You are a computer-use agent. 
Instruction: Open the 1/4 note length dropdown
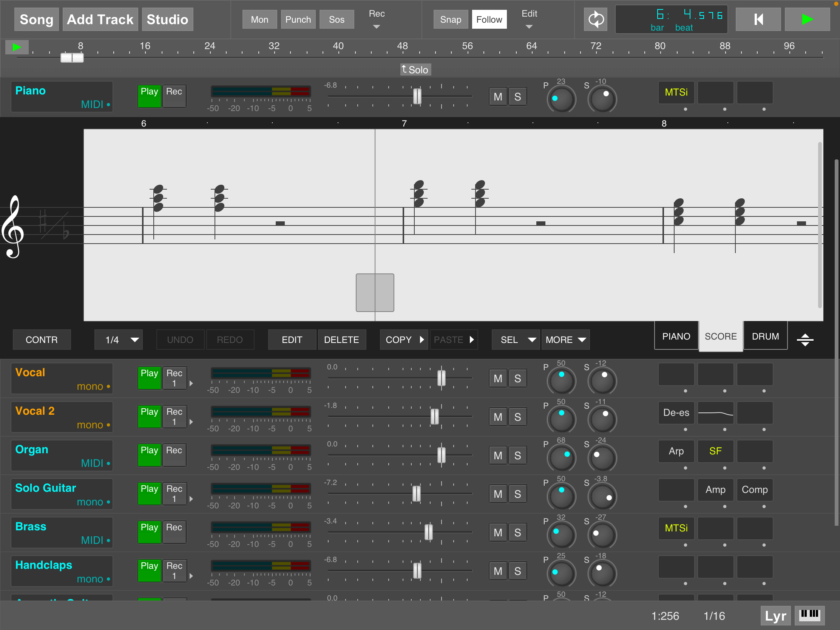[119, 340]
